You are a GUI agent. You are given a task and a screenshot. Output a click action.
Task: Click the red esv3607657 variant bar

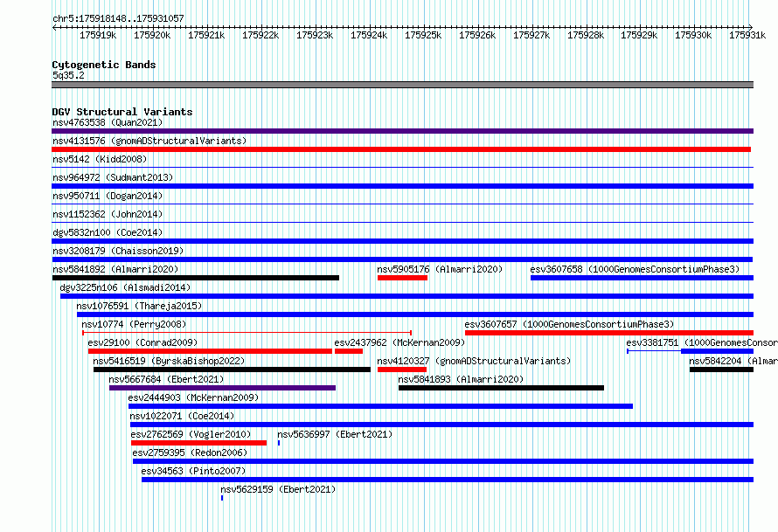pos(609,333)
